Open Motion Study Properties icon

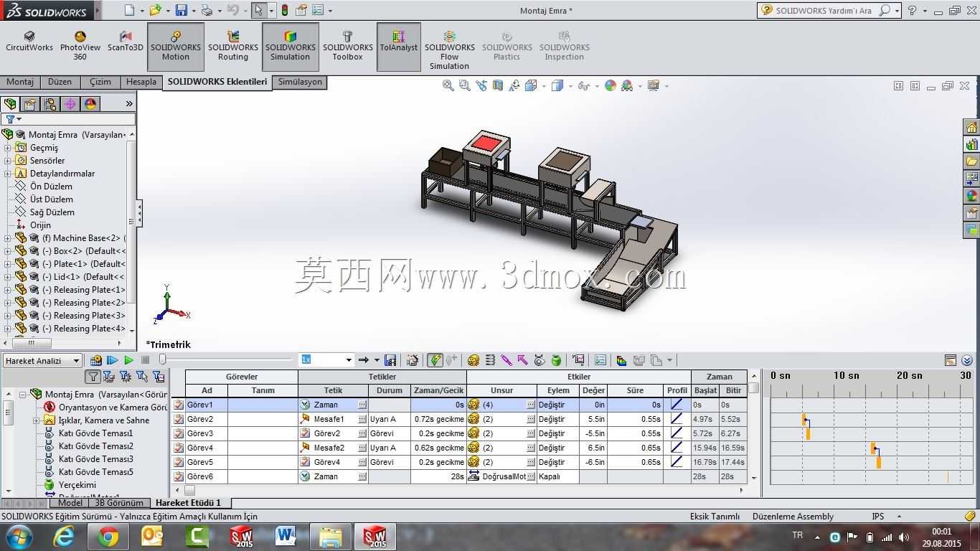click(600, 360)
